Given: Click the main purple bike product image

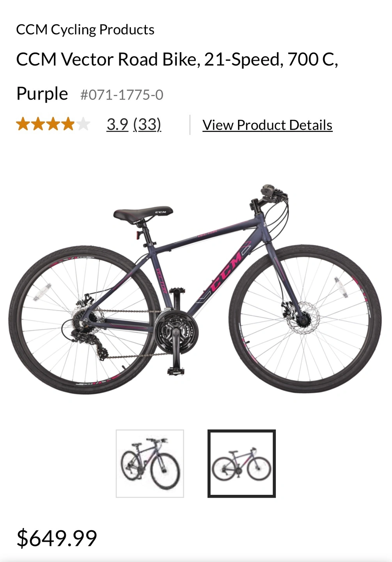Looking at the screenshot, I should point(195,289).
